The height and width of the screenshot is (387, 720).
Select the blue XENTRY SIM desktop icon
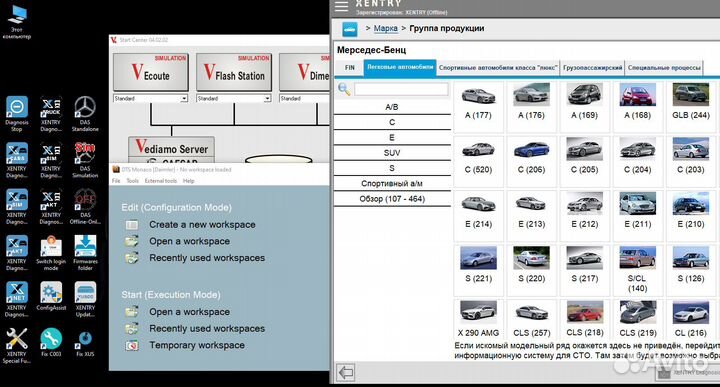(x=17, y=206)
